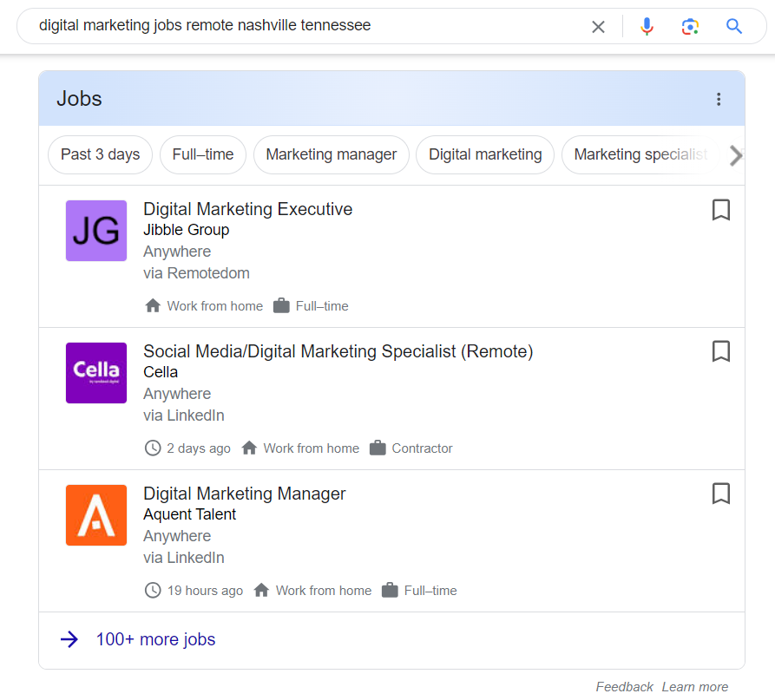
Task: Filter jobs by Past 3 days
Action: click(x=101, y=154)
